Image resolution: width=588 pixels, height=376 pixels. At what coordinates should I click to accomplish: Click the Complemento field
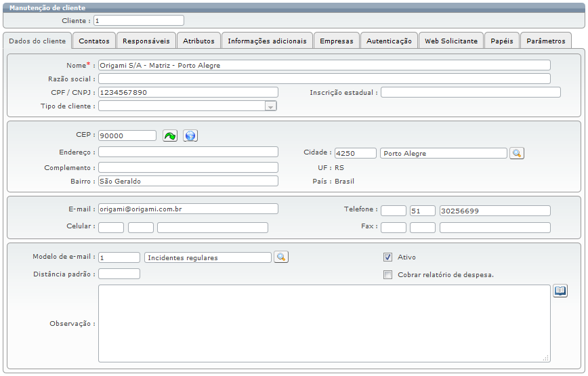188,167
